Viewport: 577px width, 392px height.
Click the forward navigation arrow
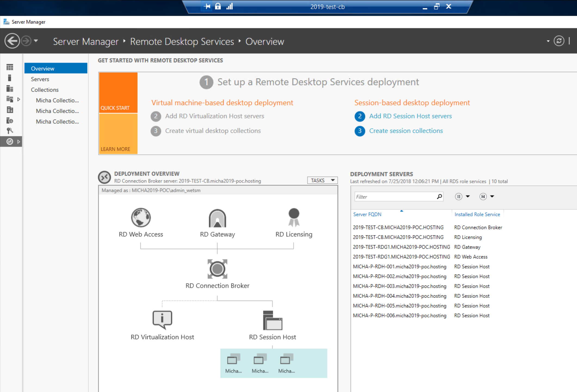point(26,41)
